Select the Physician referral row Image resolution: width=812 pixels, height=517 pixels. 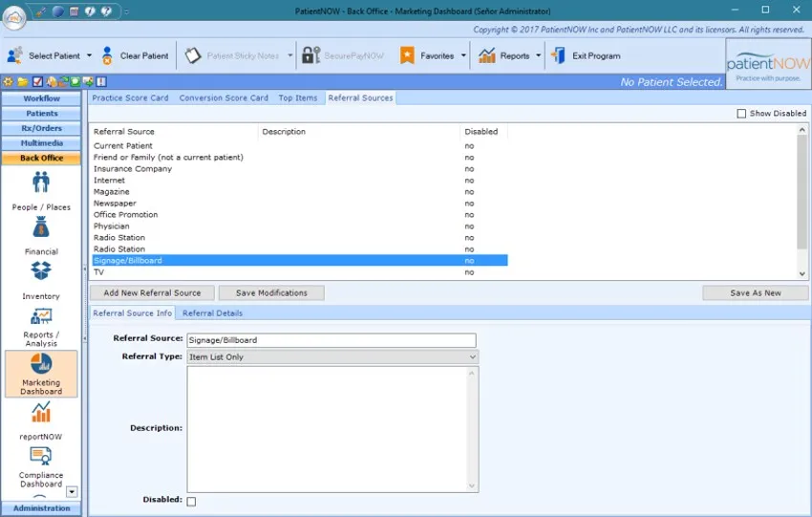pos(300,226)
